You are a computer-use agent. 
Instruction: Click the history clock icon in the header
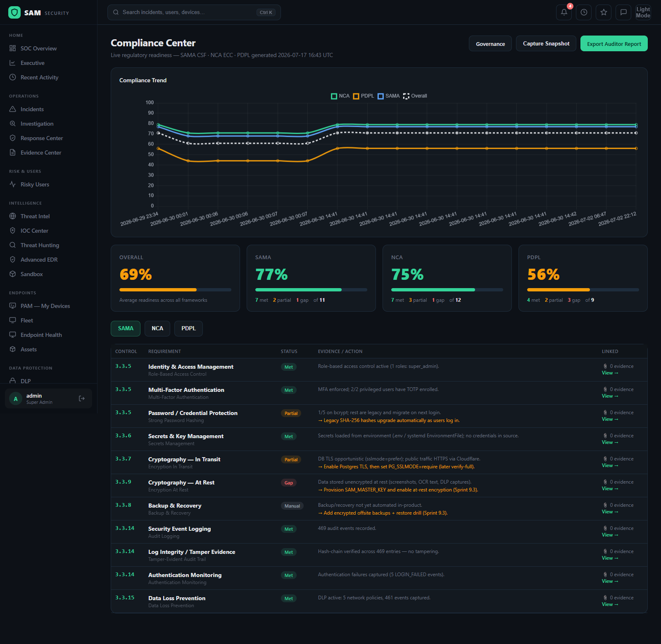[x=584, y=12]
